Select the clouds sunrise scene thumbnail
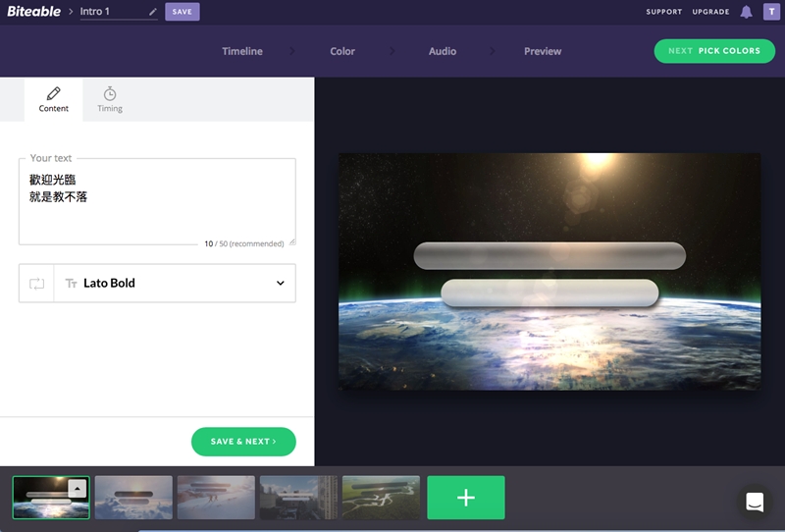Screen dimensions: 785x532 pos(133,498)
